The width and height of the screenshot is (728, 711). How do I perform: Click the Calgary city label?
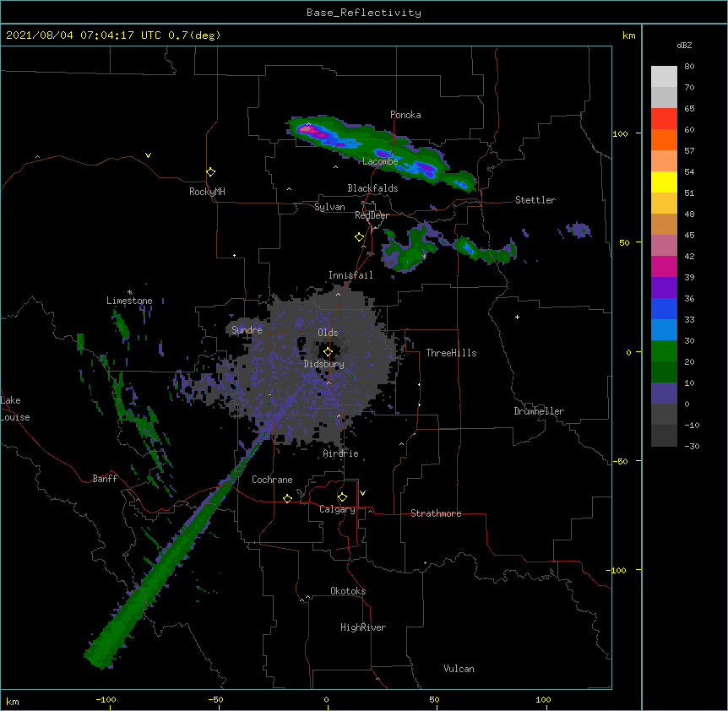[337, 509]
